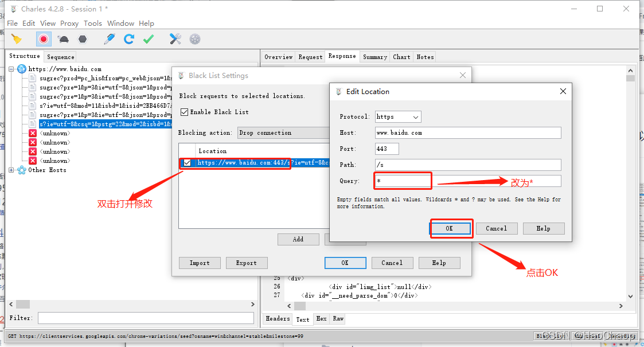
Task: Switch to the Structure tab
Action: (25, 56)
